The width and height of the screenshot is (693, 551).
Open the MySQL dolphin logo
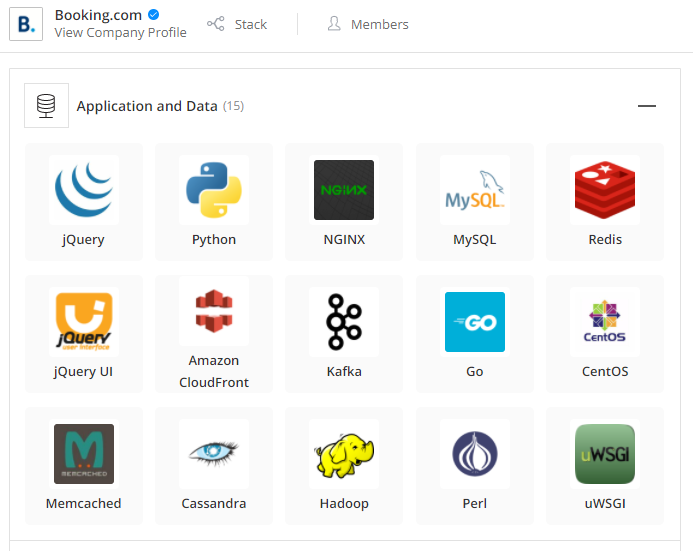475,190
